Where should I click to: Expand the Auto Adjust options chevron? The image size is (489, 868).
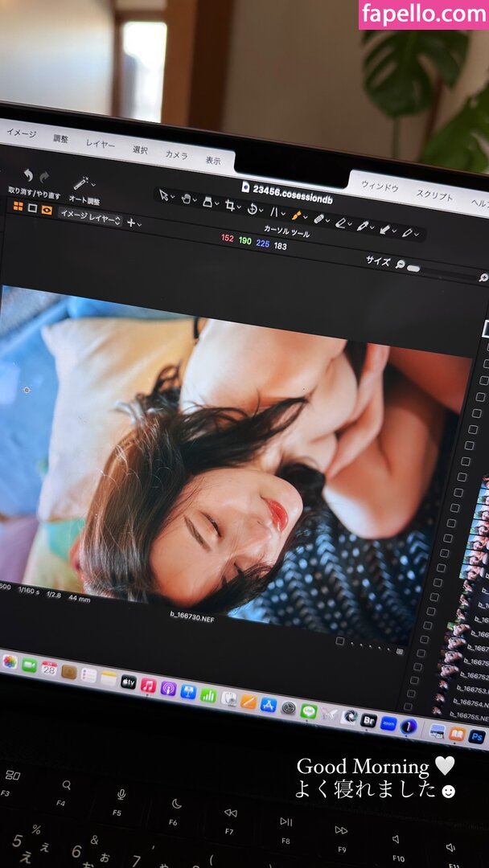tap(92, 184)
